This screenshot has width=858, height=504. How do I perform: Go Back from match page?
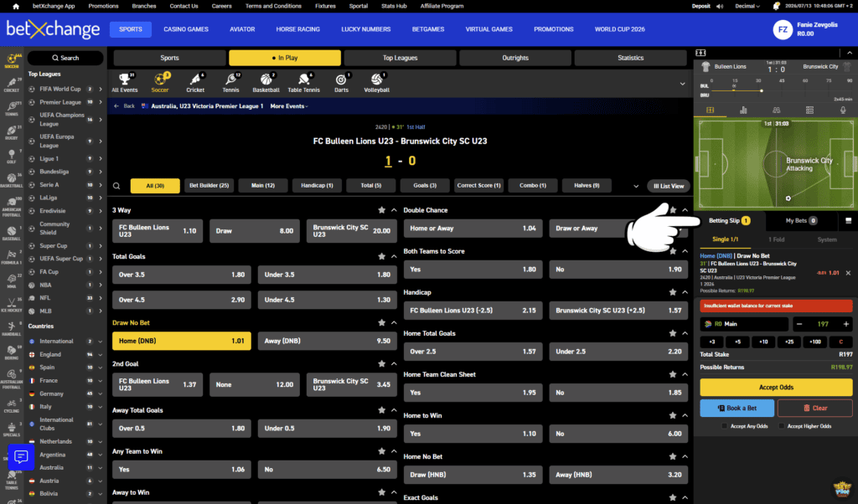[x=125, y=106]
